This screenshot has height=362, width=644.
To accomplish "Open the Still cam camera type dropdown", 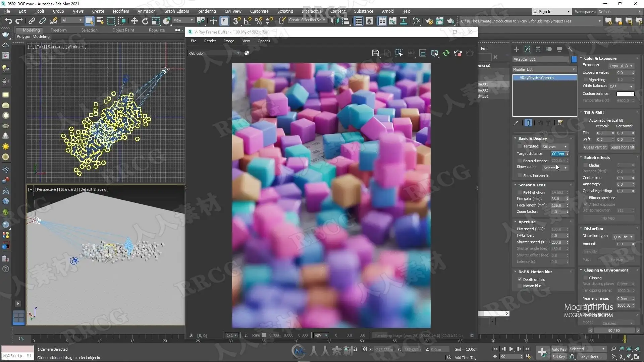I will click(x=555, y=147).
